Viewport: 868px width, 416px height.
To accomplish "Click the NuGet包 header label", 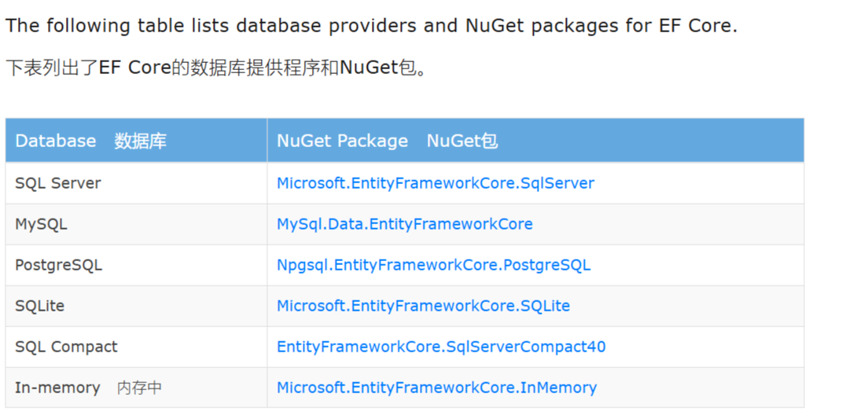I will [462, 141].
